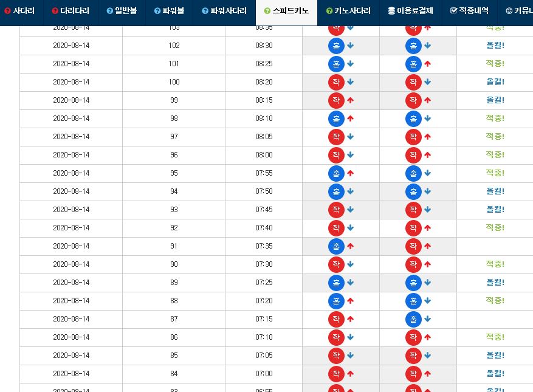Open the 적중내역 hit history menu
This screenshot has width=533, height=392.
point(469,11)
